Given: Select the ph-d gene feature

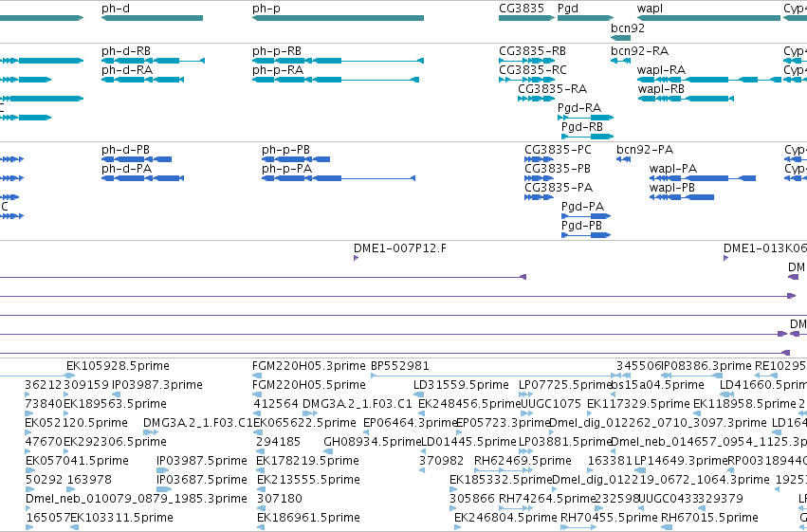Looking at the screenshot, I should (x=153, y=18).
